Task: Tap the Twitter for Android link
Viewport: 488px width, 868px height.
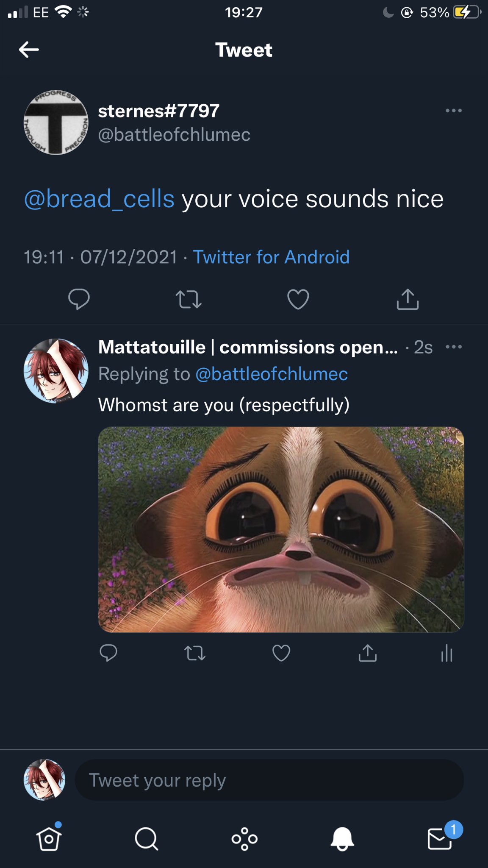Action: pyautogui.click(x=271, y=257)
